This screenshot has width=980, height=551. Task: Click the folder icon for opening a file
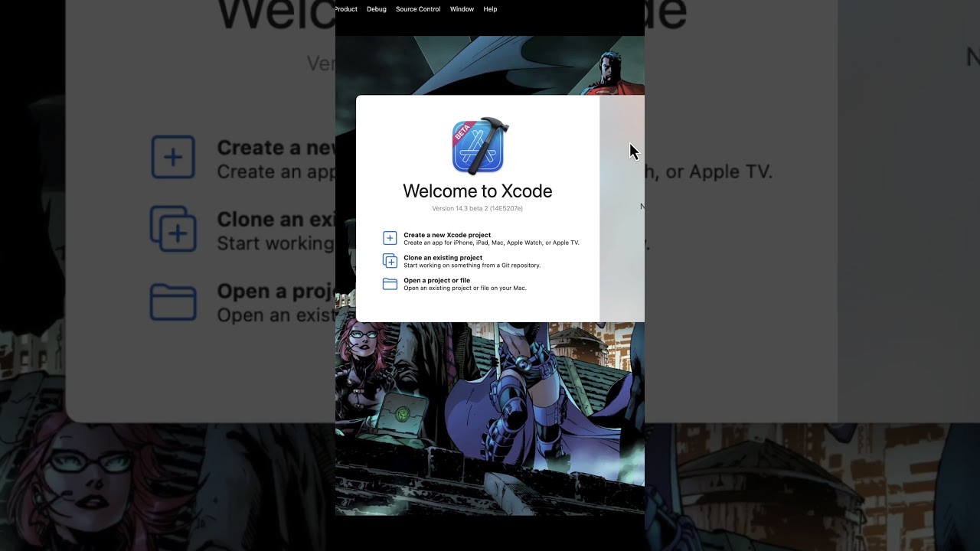(x=390, y=284)
